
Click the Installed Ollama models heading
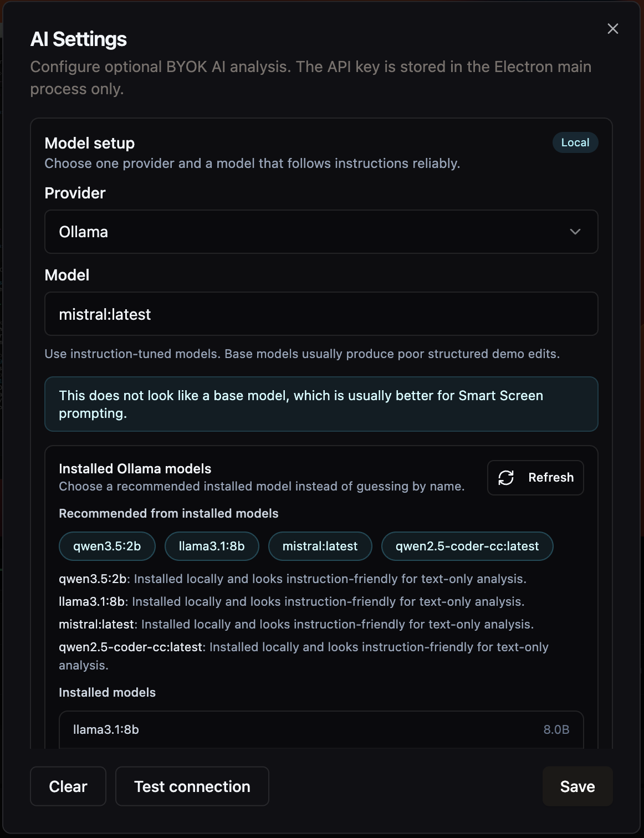pyautogui.click(x=135, y=468)
